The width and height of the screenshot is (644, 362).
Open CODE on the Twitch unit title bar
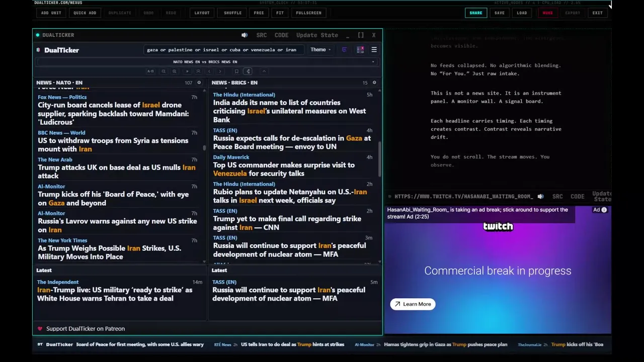tap(578, 197)
